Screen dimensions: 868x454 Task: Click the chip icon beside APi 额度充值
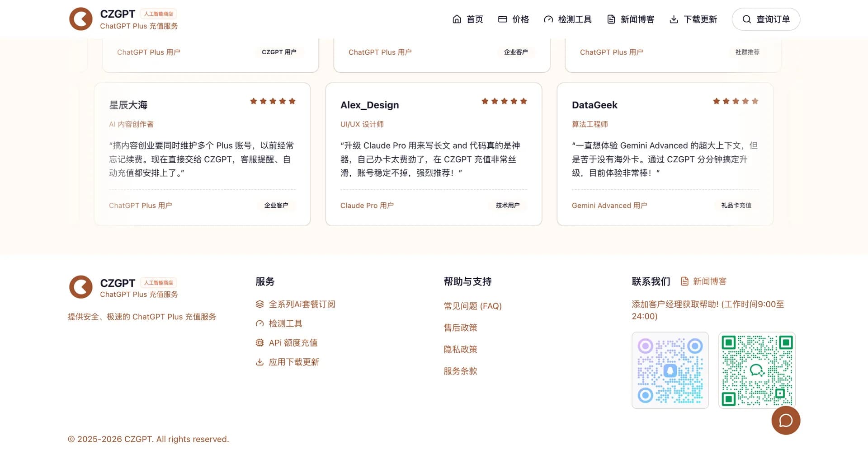[x=259, y=343]
